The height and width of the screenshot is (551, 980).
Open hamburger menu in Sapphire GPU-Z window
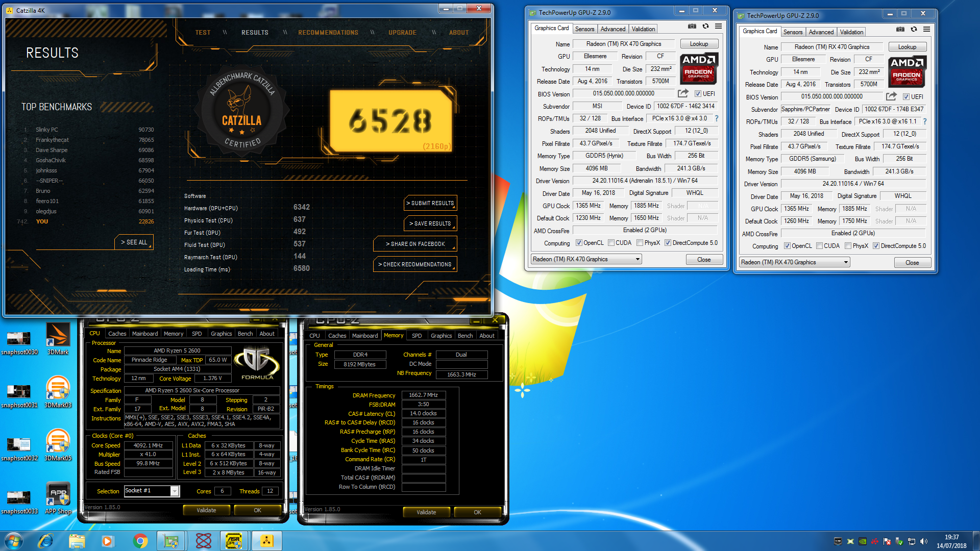pyautogui.click(x=926, y=30)
